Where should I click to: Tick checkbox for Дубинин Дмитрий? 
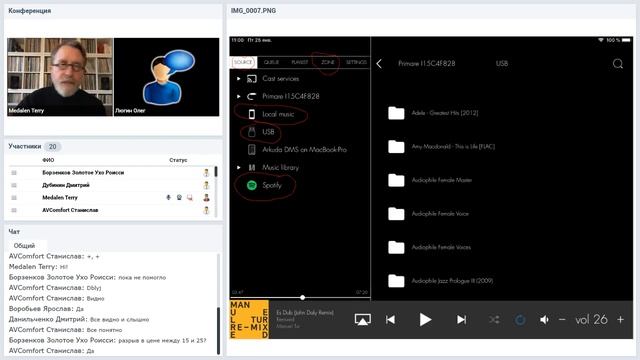14,185
